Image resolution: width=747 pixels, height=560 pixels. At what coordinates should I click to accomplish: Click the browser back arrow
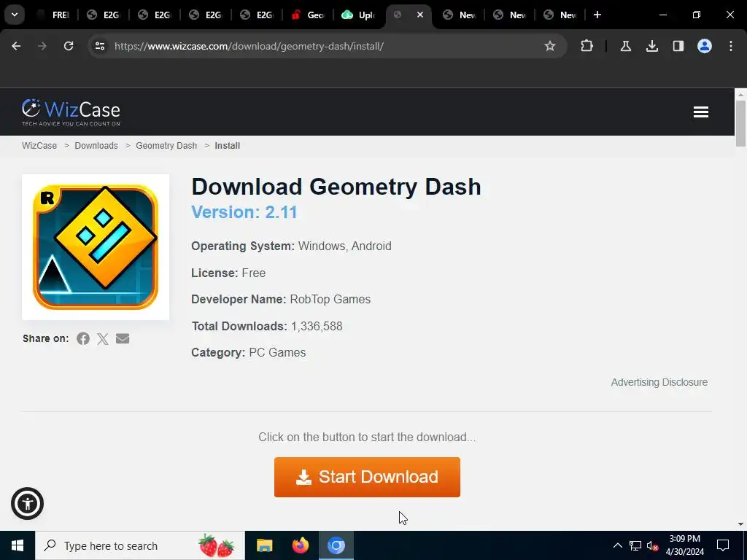tap(16, 46)
